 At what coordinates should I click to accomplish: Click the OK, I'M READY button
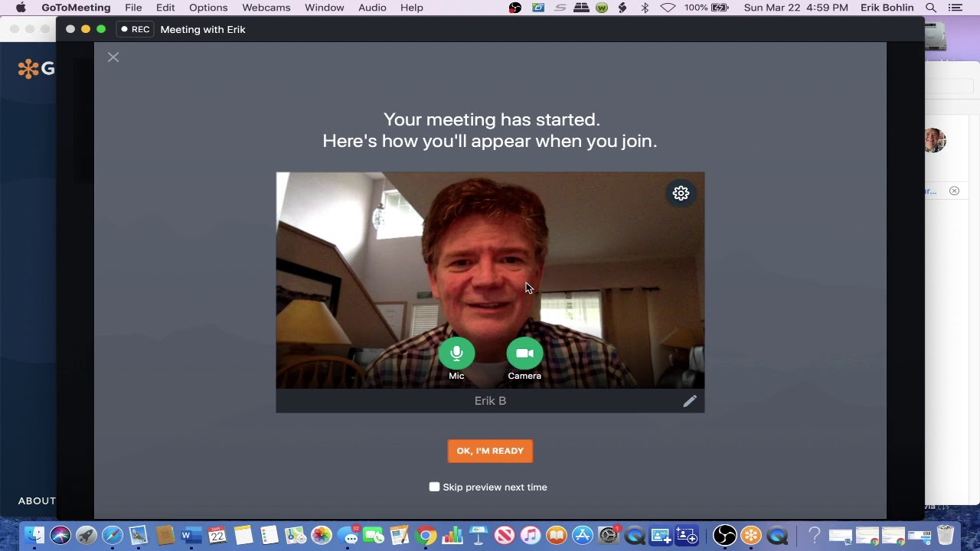(x=490, y=451)
